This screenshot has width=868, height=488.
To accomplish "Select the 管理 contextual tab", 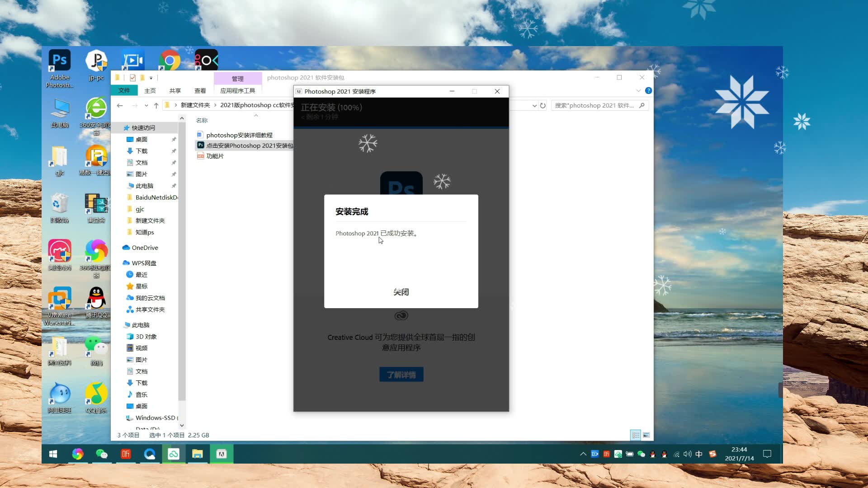I will click(x=237, y=78).
